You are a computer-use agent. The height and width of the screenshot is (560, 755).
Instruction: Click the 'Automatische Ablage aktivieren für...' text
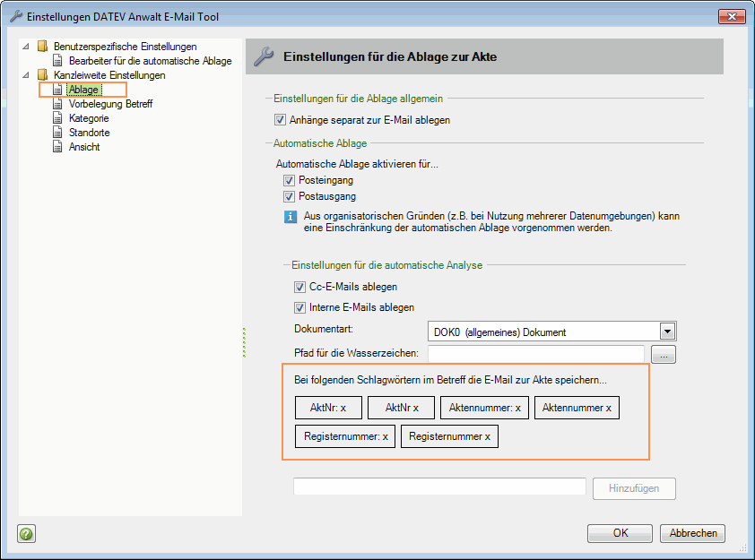[357, 164]
